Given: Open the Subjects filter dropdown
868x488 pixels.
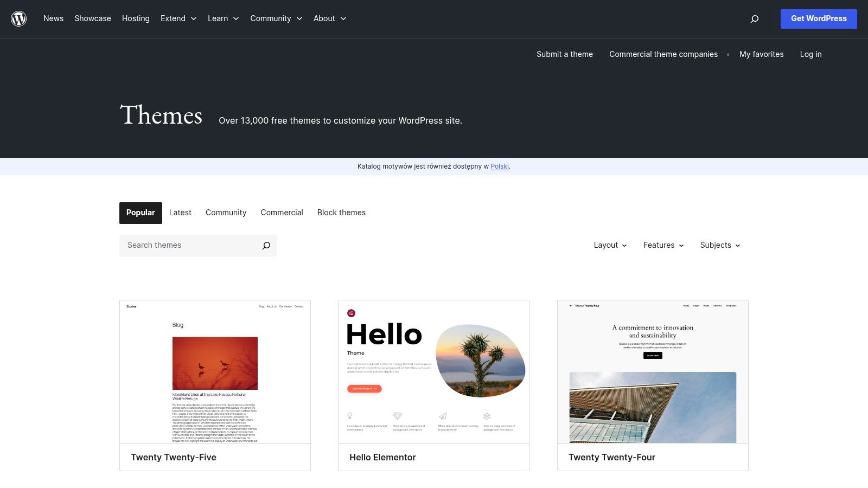Looking at the screenshot, I should click(720, 245).
